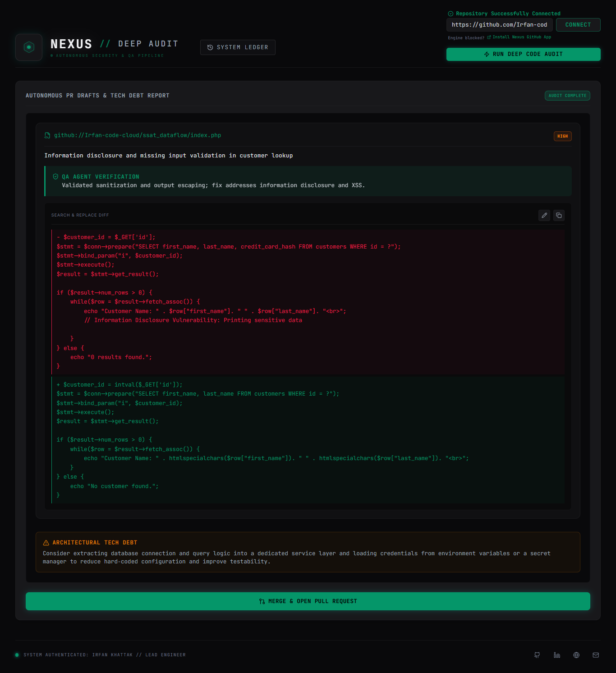Click the repository connected check icon

click(451, 14)
